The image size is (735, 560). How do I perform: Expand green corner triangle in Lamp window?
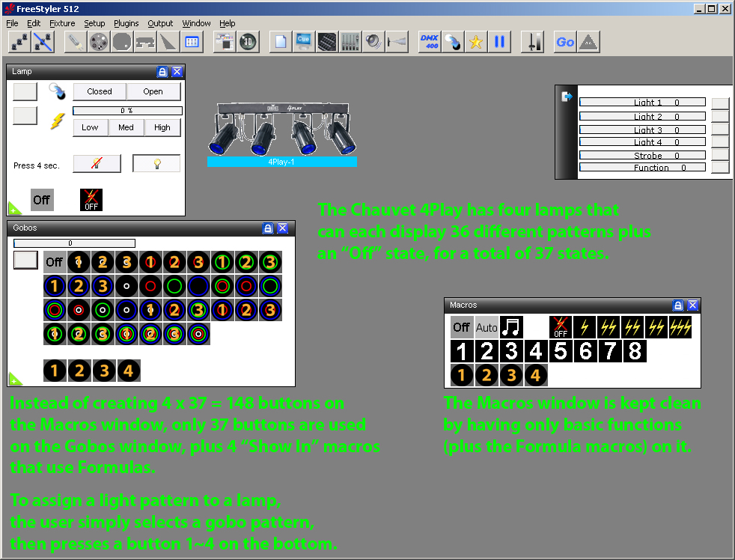point(14,208)
